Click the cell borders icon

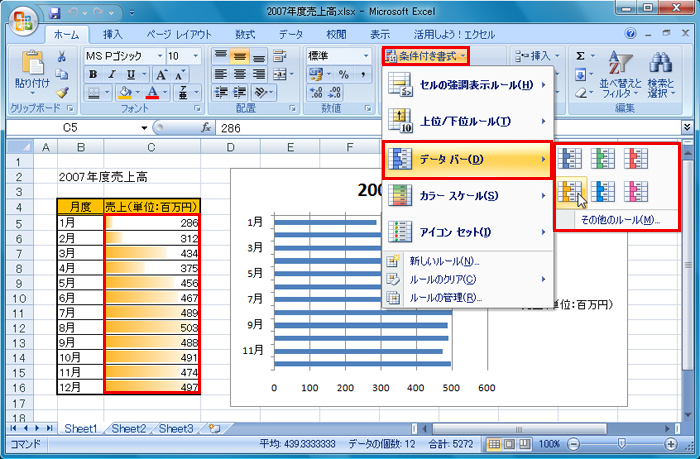[x=94, y=93]
